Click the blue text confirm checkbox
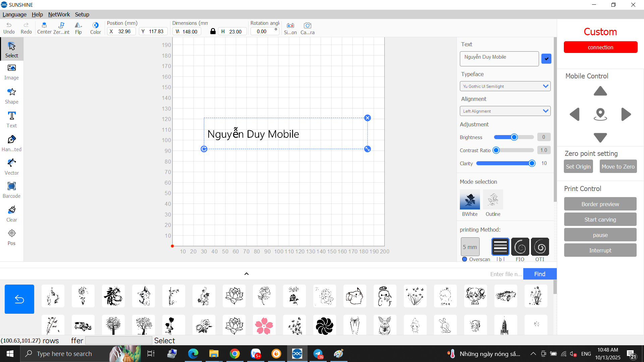The height and width of the screenshot is (362, 644). [546, 59]
